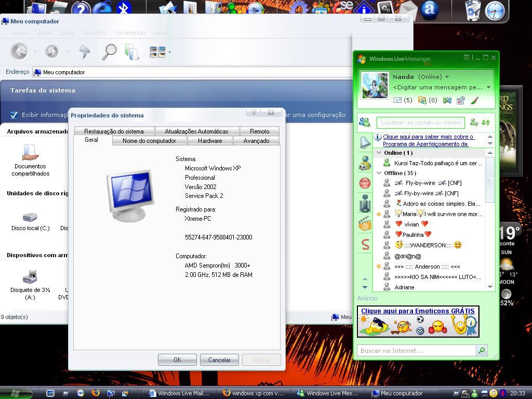Open the Messenger title bar menu icon
This screenshot has height=399, width=532.
click(467, 57)
